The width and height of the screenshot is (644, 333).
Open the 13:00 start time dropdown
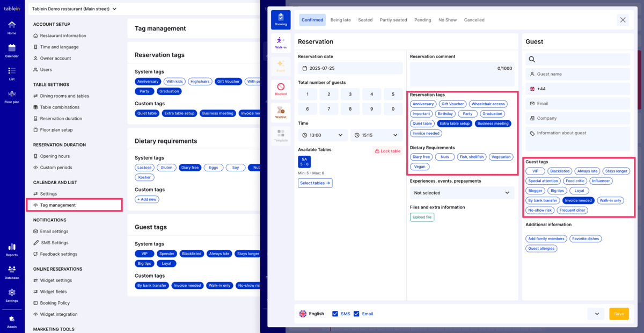click(323, 135)
